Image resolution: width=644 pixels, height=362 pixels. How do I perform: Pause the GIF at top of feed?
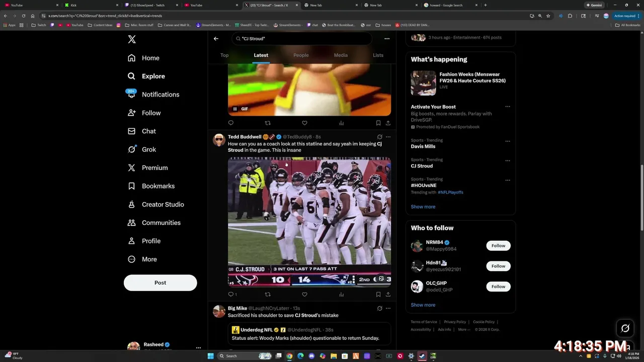pyautogui.click(x=235, y=109)
